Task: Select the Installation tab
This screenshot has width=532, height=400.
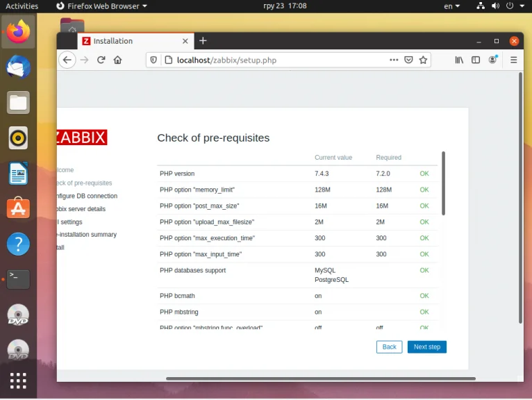Action: point(135,41)
